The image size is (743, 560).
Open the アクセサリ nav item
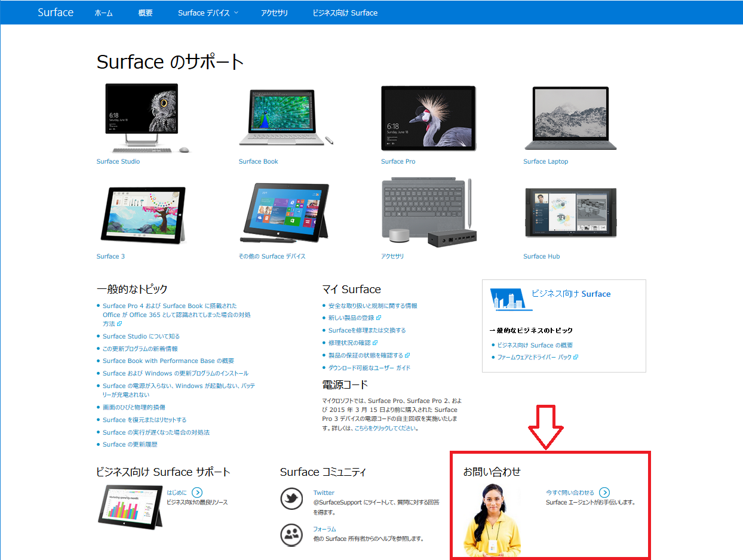click(x=275, y=13)
